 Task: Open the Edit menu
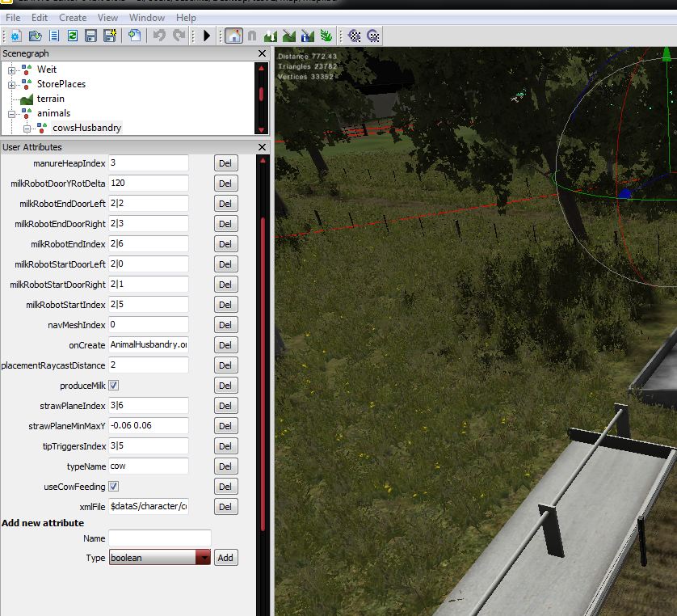pyautogui.click(x=40, y=18)
